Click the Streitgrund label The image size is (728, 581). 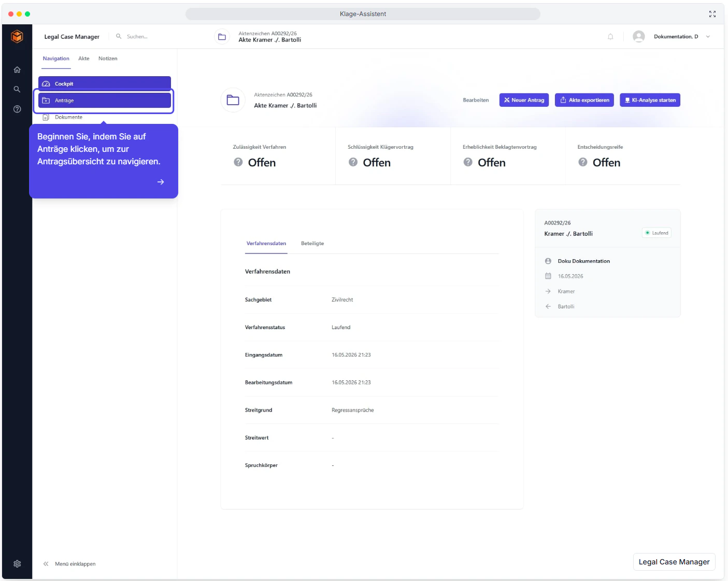coord(259,410)
